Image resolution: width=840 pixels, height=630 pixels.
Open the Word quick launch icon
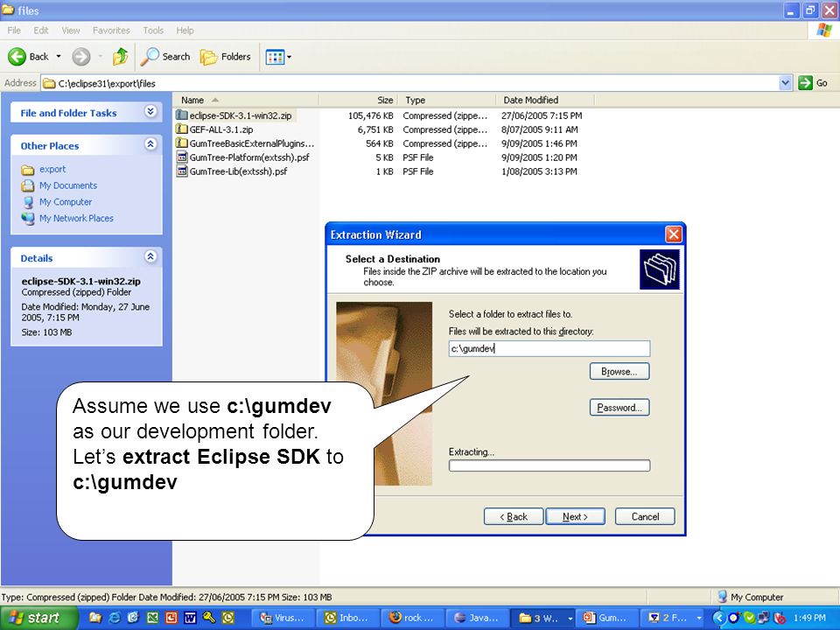click(x=190, y=618)
